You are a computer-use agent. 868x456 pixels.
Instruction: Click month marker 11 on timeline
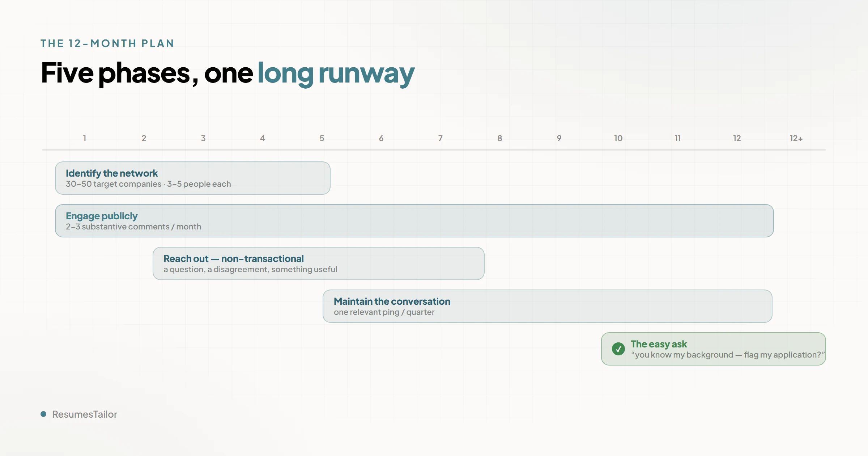click(x=678, y=138)
